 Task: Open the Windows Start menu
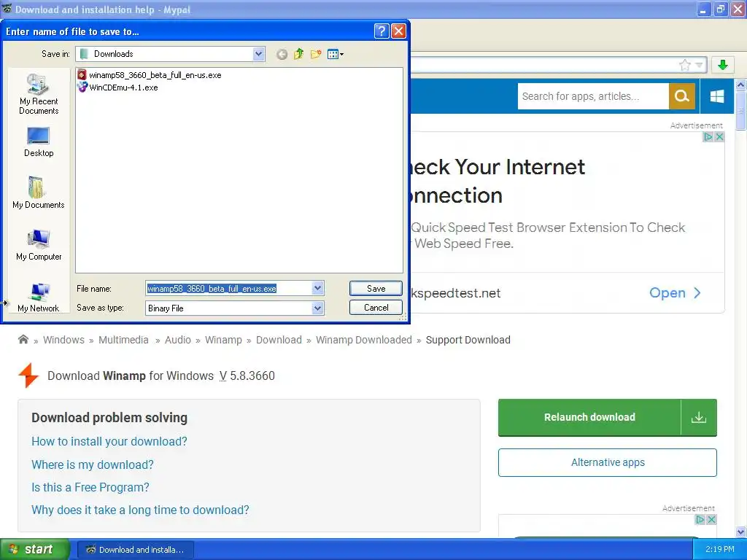point(34,549)
